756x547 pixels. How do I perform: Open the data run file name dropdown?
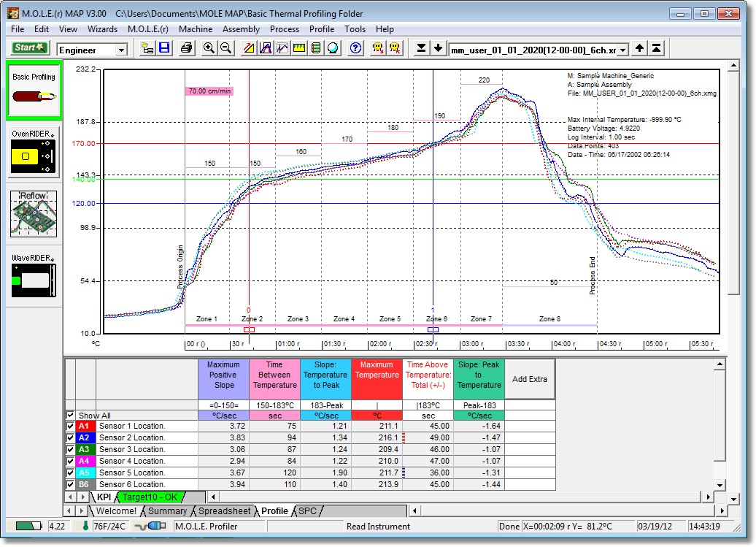pyautogui.click(x=623, y=50)
